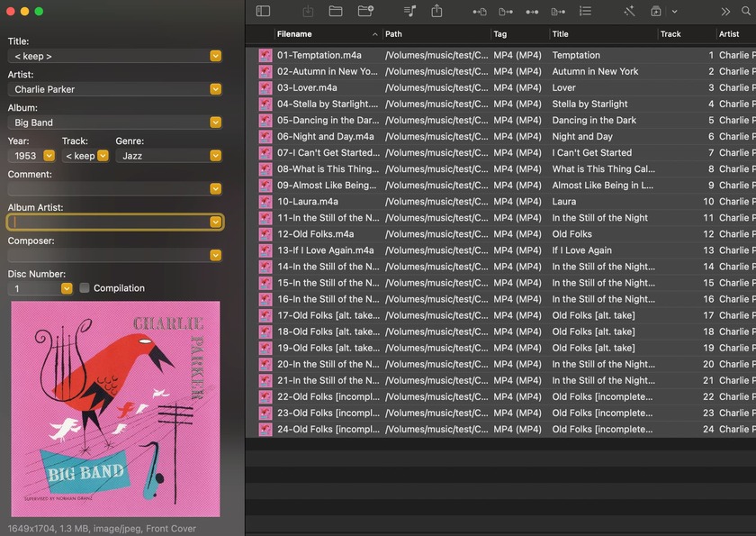Open the Genre dropdown showing Jazz

pyautogui.click(x=215, y=156)
